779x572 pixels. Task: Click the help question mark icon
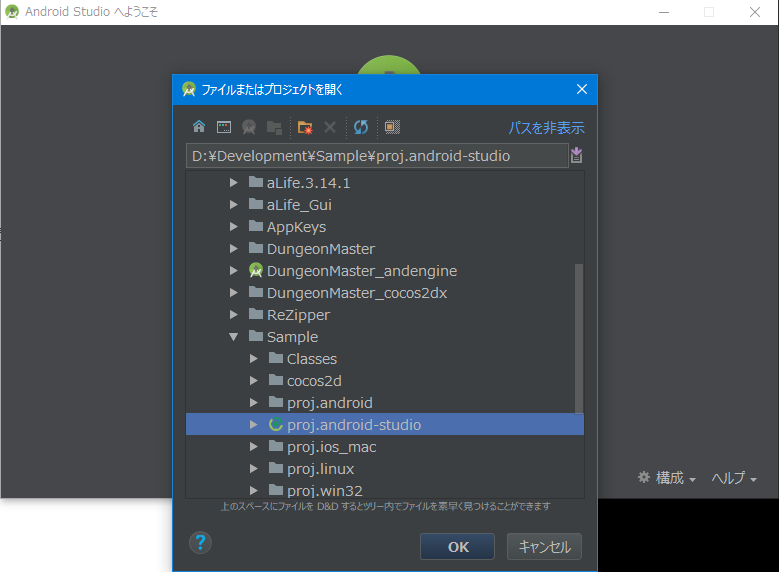click(x=200, y=543)
